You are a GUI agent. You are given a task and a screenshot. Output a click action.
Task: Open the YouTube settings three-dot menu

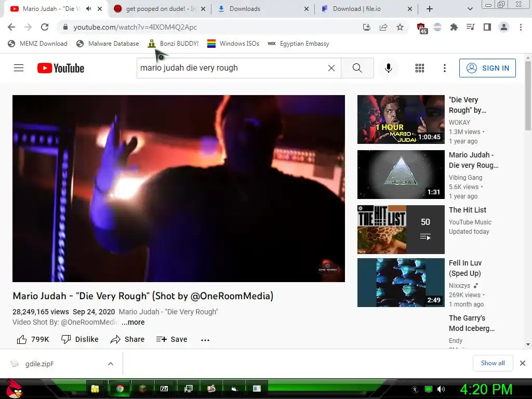(x=445, y=68)
